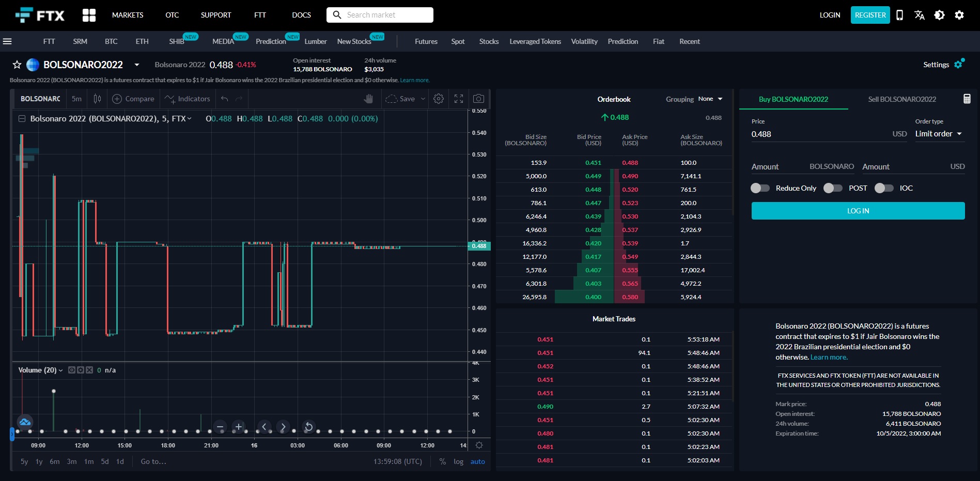980x481 pixels.
Task: Select bid price 0.451 in orderbook
Action: pos(593,163)
